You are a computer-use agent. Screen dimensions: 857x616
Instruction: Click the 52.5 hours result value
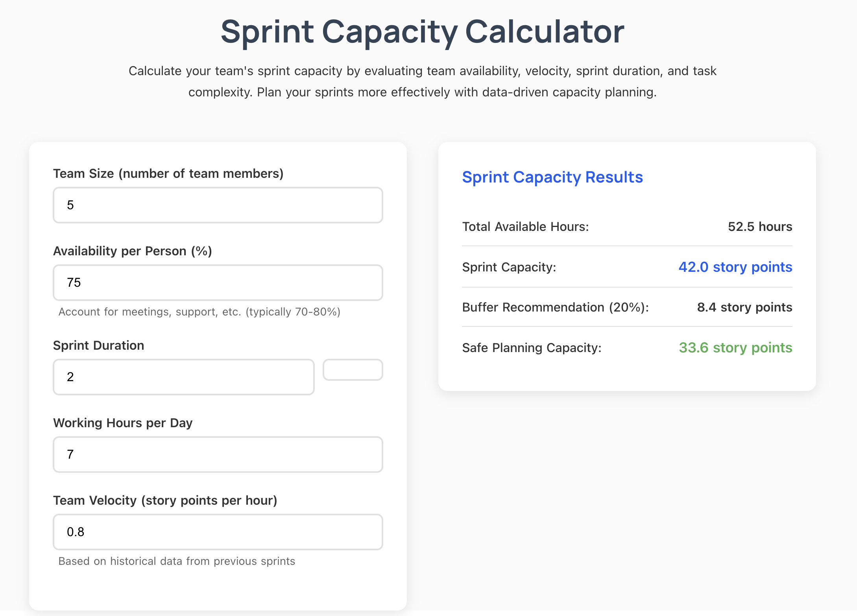pos(760,227)
